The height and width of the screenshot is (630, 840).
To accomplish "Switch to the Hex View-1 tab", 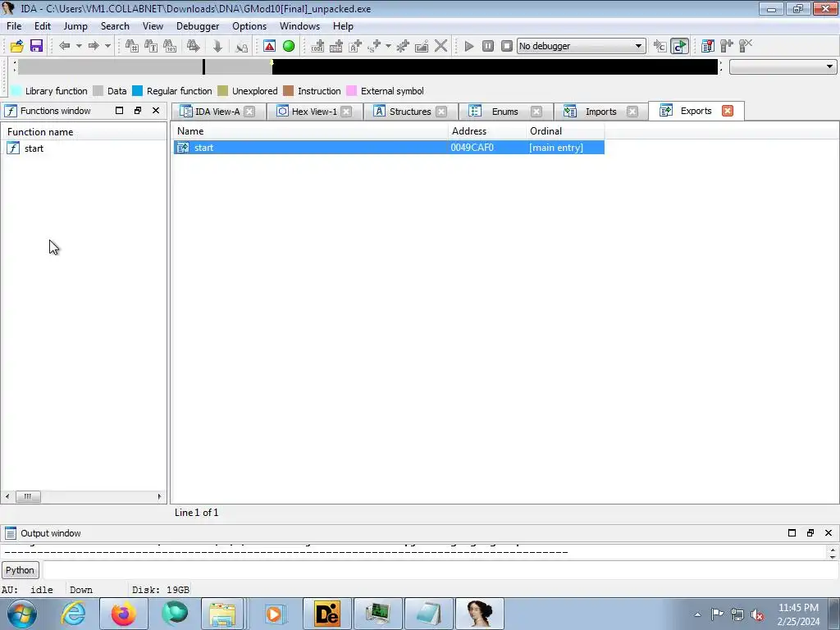I will click(x=314, y=112).
